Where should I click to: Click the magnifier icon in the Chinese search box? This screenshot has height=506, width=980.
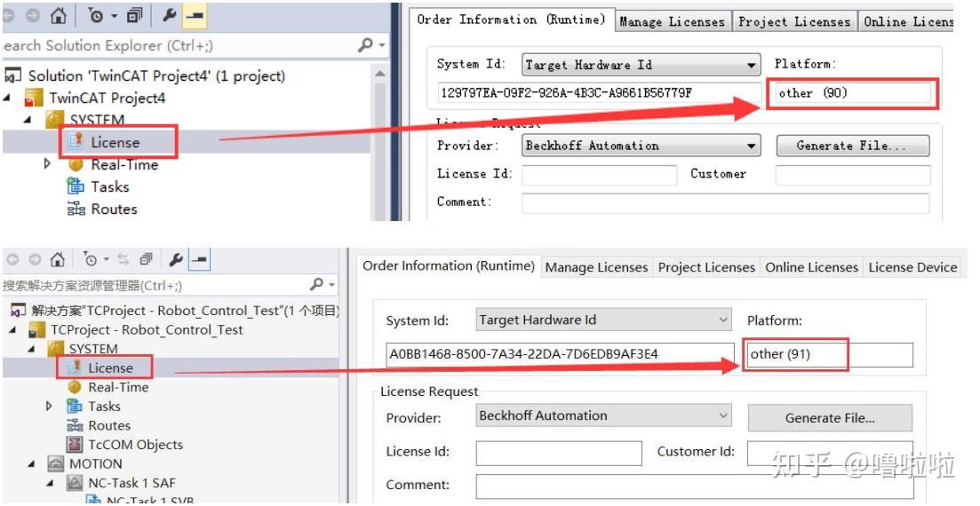(317, 285)
